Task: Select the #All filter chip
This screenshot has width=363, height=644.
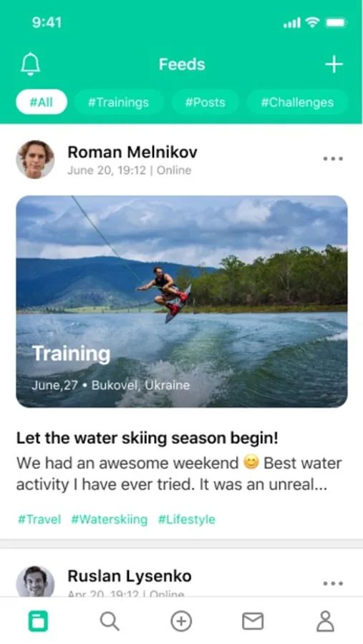Action: click(42, 102)
